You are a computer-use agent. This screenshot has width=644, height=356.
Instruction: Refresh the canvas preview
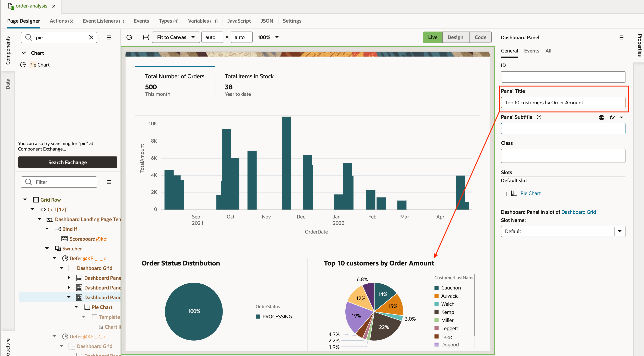(x=130, y=37)
